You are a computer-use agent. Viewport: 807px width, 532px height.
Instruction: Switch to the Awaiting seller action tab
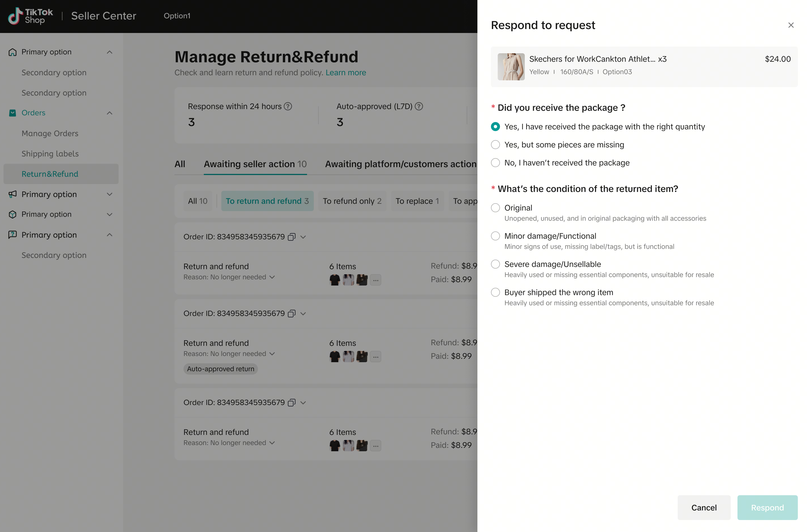[x=255, y=164]
